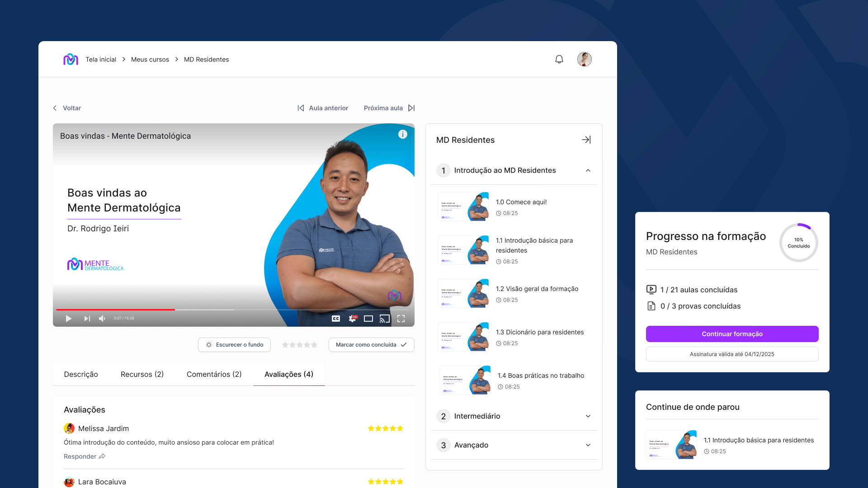Image resolution: width=868 pixels, height=488 pixels.
Task: Enter fullscreen video mode
Action: pos(401,319)
